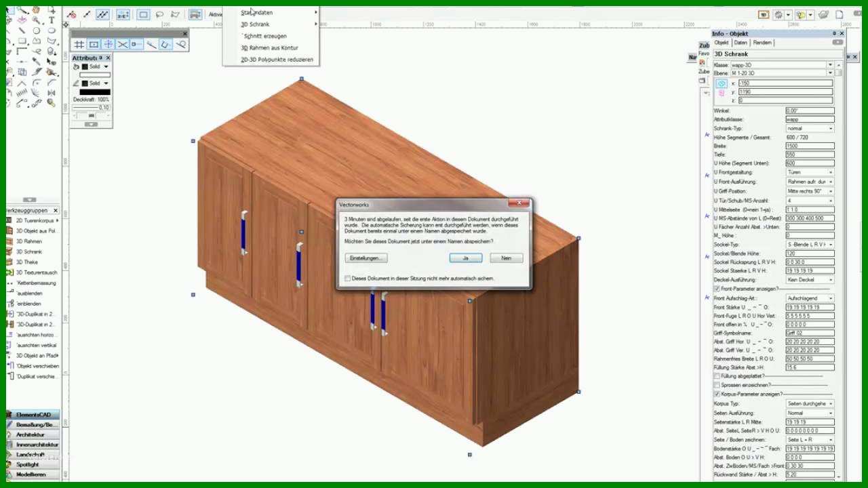Toggle 'Korpus-Parameter anzeigen?' checkbox
The image size is (868, 488).
pyautogui.click(x=717, y=394)
